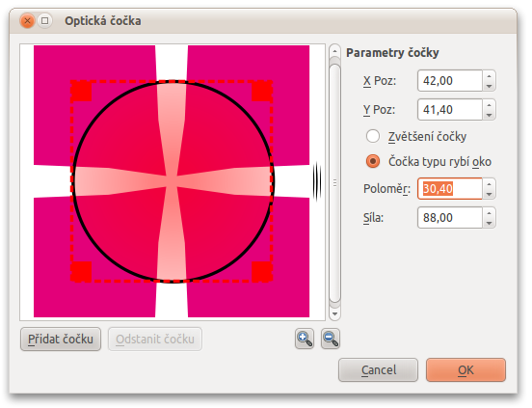Click the bottom-right red lens handle

coord(262,272)
